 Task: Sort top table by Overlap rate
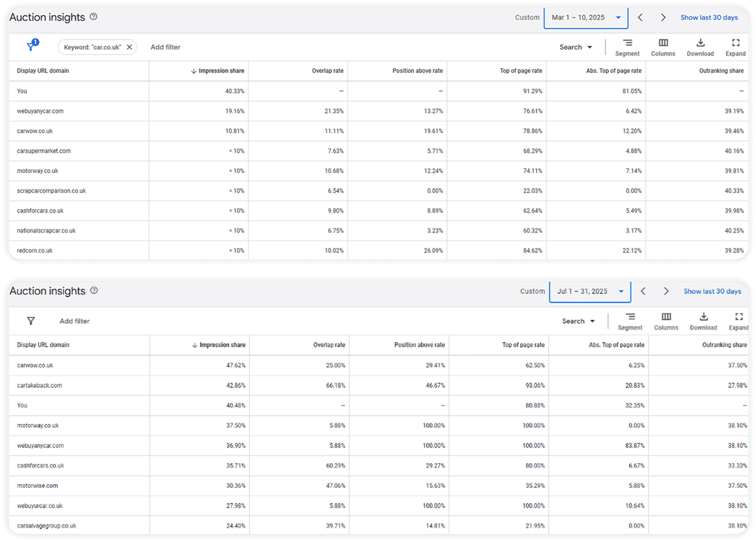coord(327,71)
